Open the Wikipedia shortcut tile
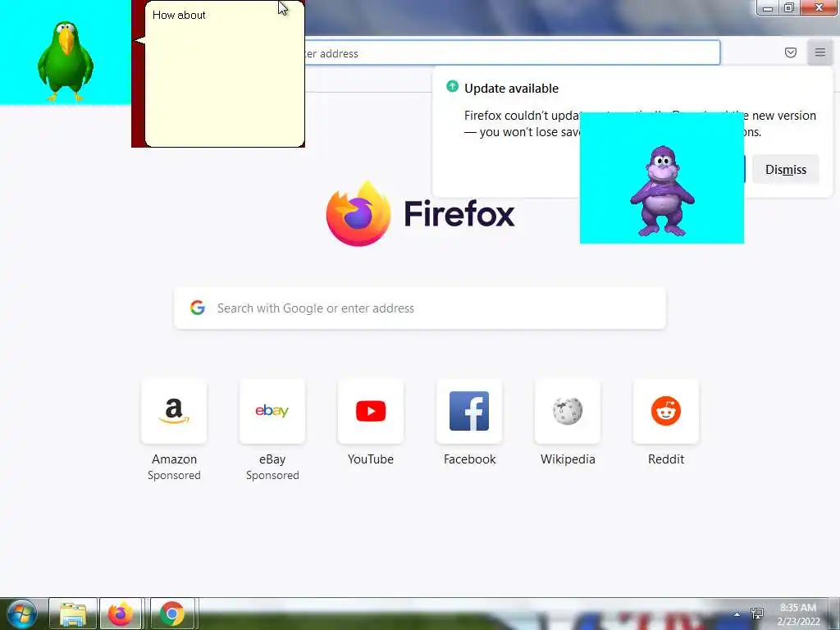Viewport: 840px width, 630px height. pyautogui.click(x=568, y=411)
